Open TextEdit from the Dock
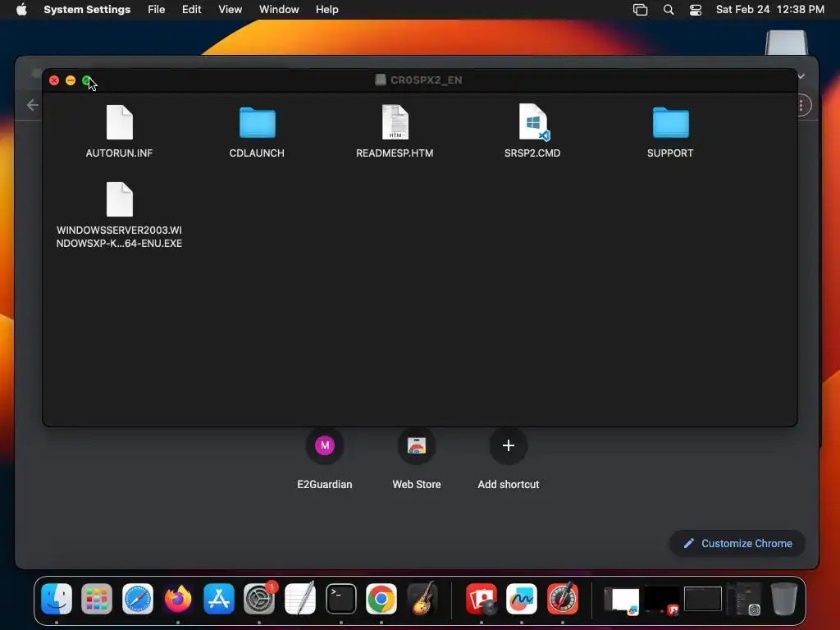Image resolution: width=840 pixels, height=630 pixels. click(300, 598)
